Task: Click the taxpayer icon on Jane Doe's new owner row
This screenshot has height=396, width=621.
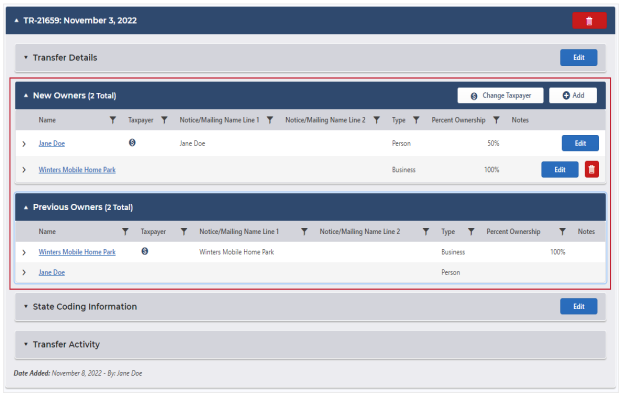Action: (x=132, y=143)
